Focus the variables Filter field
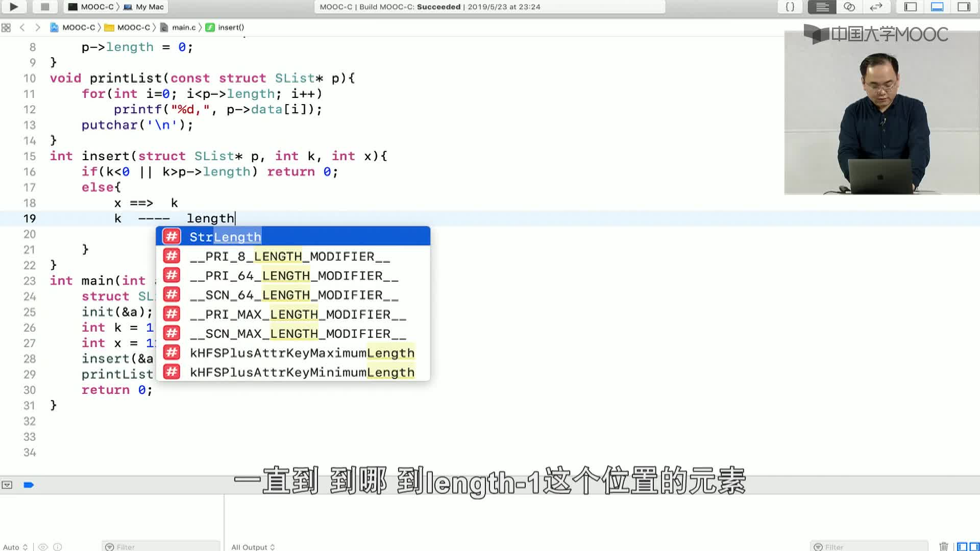Viewport: 980px width, 551px height. pos(161,547)
